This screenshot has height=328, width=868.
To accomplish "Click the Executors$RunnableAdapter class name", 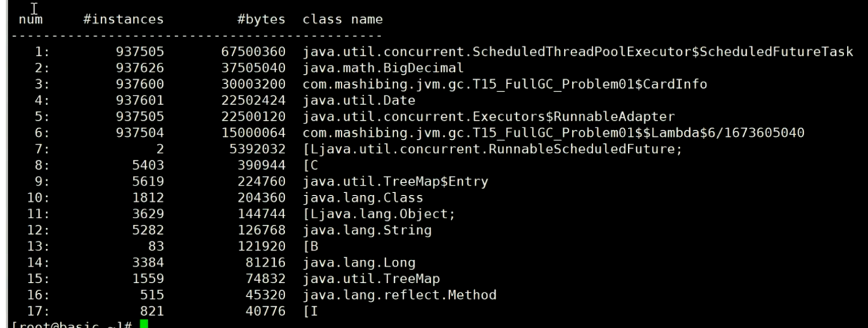I will point(488,117).
